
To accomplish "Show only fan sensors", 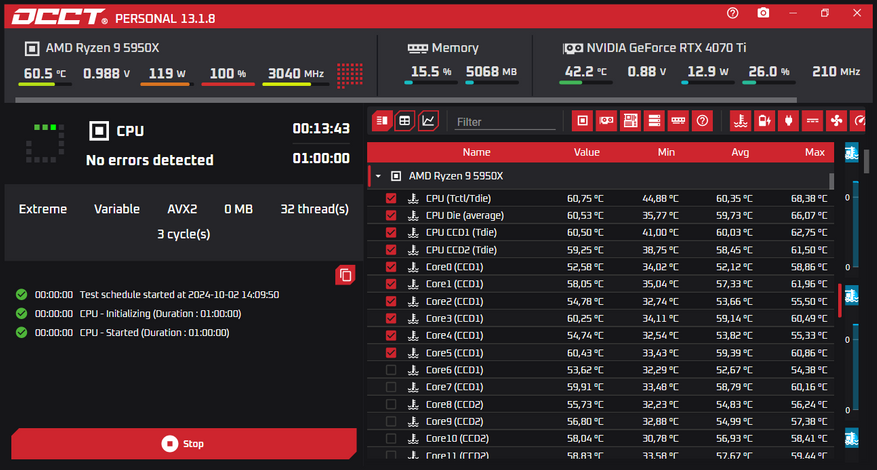I will pyautogui.click(x=836, y=121).
